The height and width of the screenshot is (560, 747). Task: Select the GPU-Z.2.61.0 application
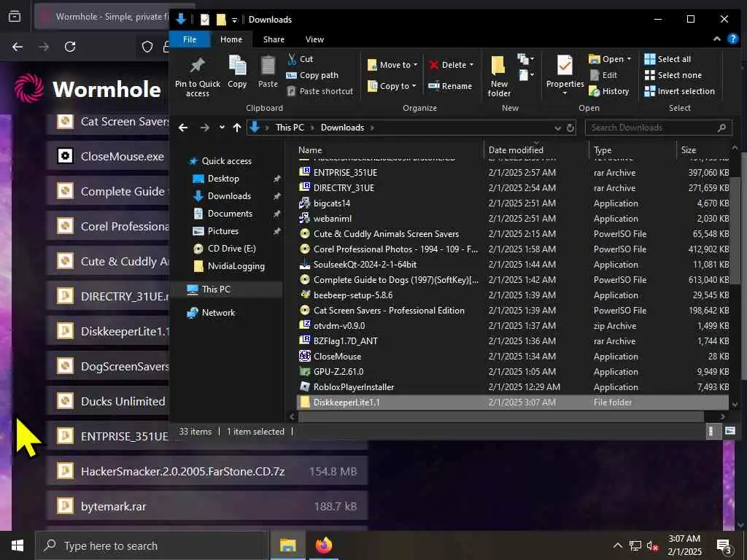coord(512,371)
